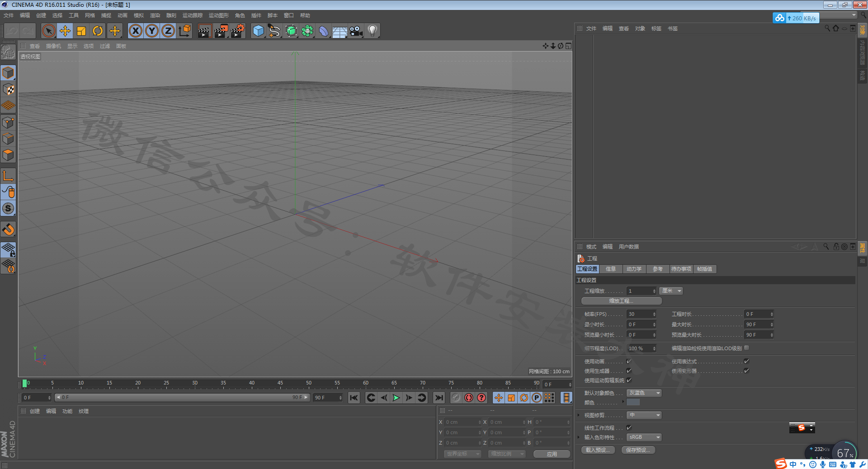Toggle Y axis lock
The height and width of the screenshot is (469, 868).
point(152,31)
